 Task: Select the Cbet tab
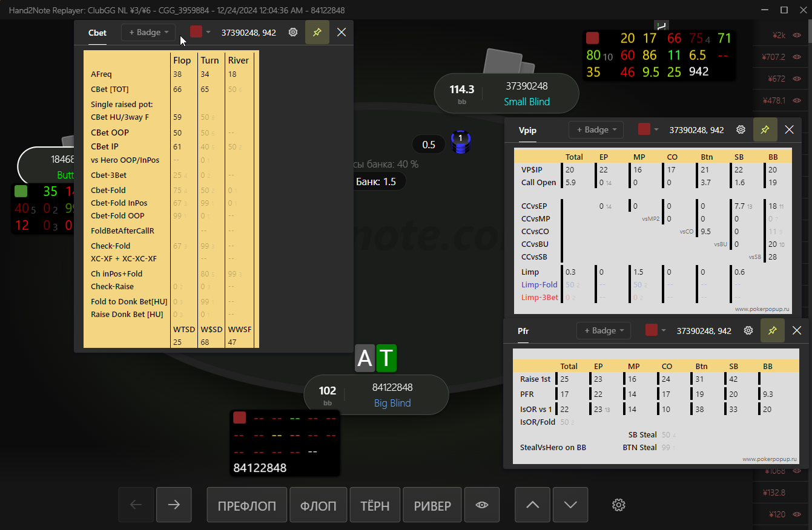pos(97,33)
